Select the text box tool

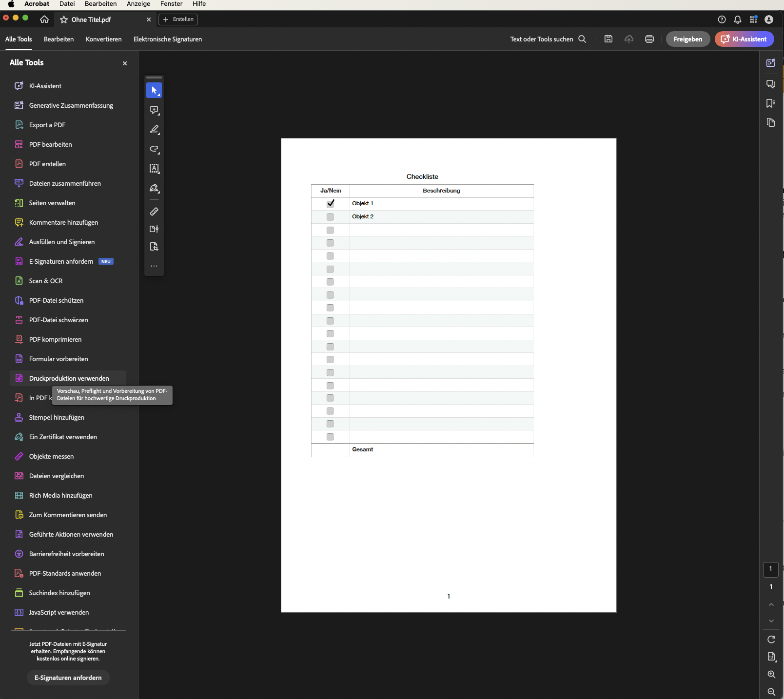tap(154, 169)
